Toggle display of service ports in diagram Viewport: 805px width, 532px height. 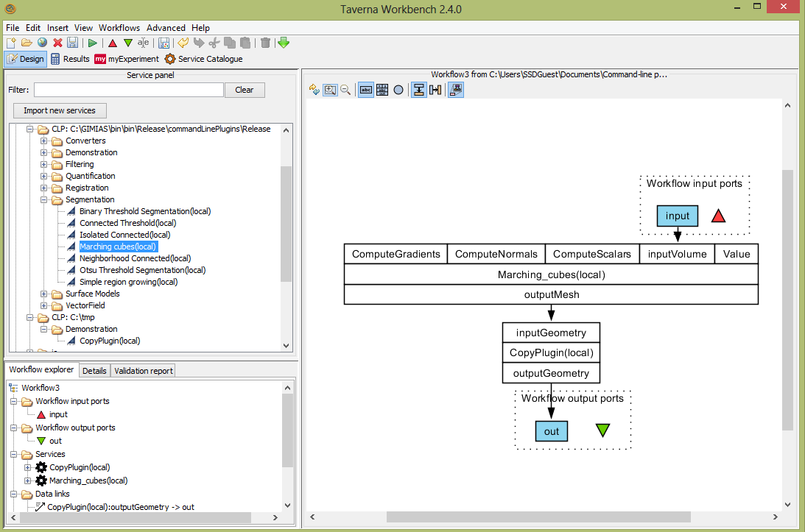(x=382, y=89)
